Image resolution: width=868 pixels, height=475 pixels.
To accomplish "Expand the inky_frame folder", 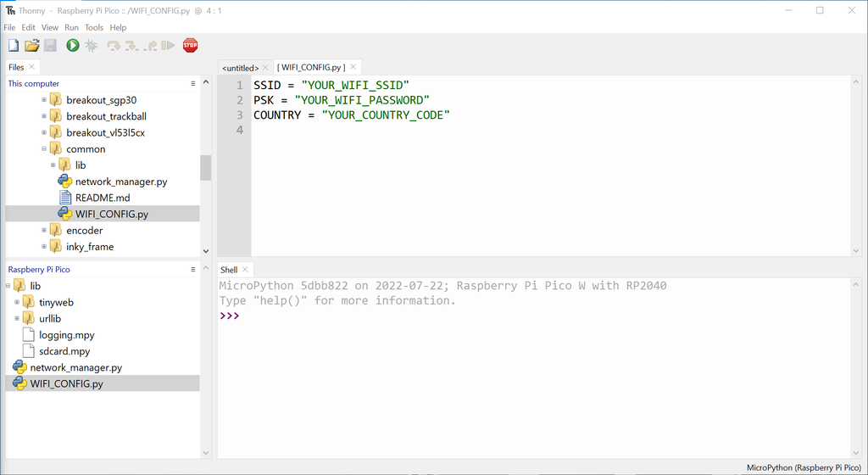I will pos(44,247).
